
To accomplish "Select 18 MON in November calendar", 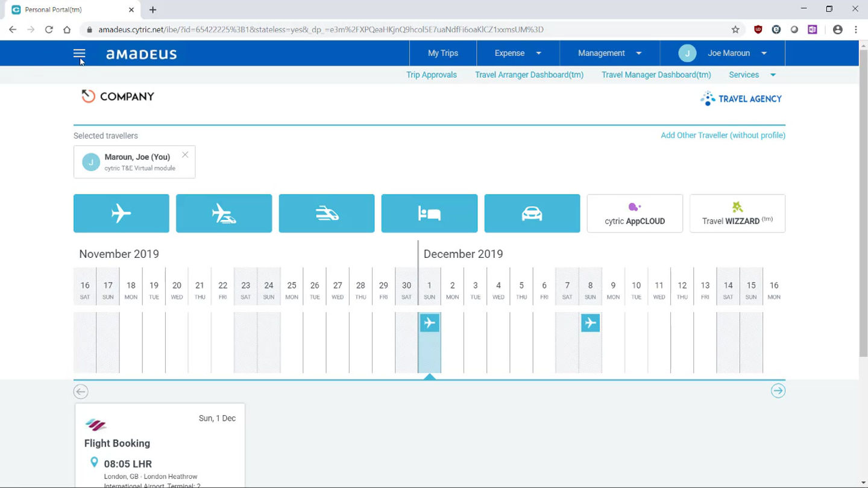I will [131, 290].
